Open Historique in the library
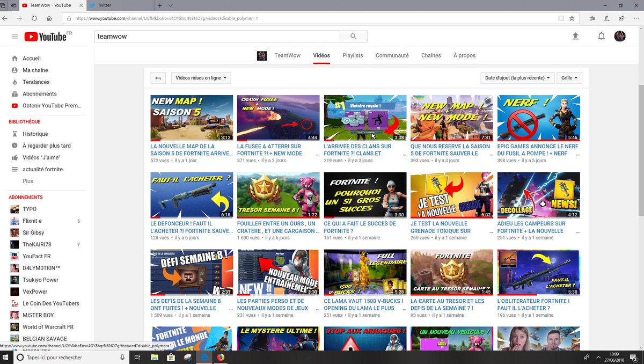The width and height of the screenshot is (644, 364). tap(35, 134)
